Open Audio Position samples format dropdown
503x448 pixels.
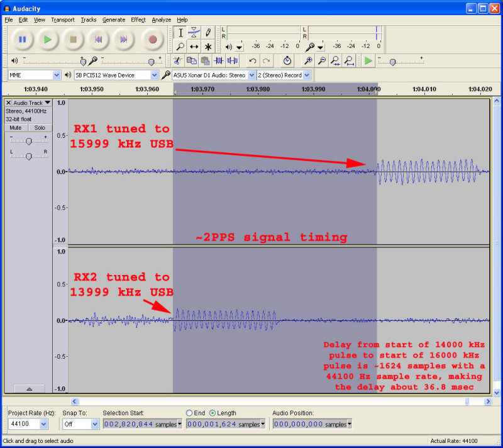[x=350, y=424]
